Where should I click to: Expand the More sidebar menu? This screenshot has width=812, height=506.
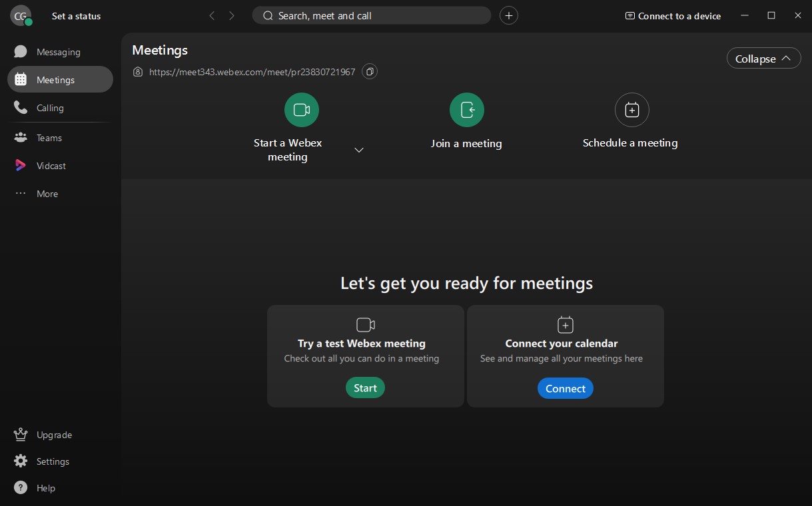point(47,194)
